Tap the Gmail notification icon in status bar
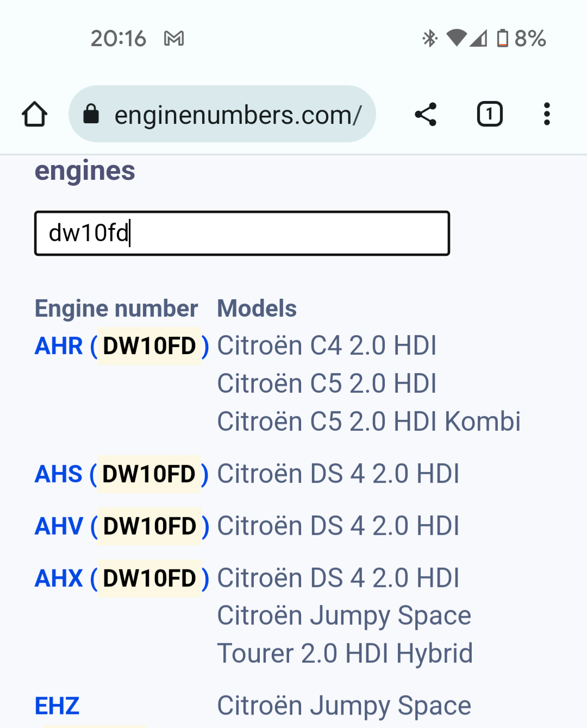587x728 pixels. click(x=174, y=39)
